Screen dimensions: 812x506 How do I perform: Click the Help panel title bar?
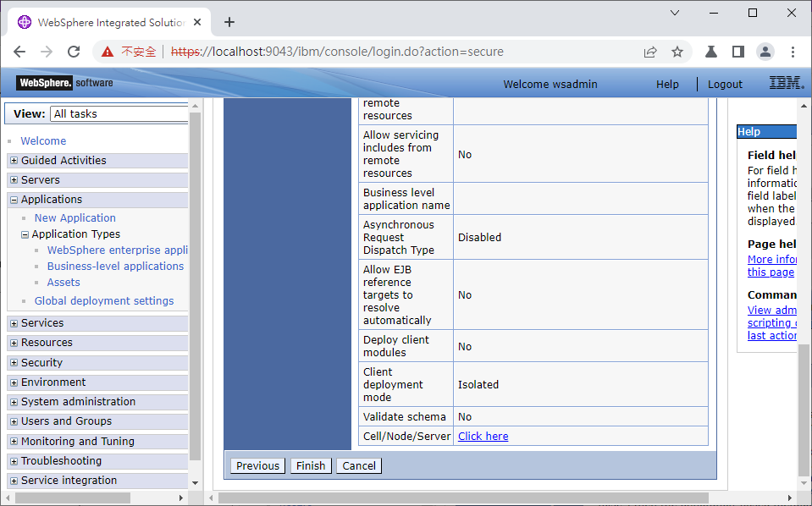766,131
